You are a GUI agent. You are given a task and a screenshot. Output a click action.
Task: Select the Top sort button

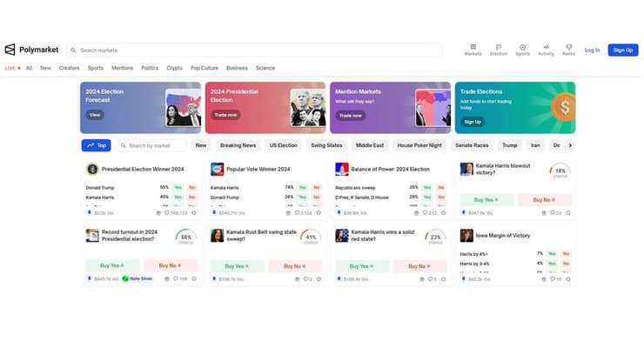coord(96,145)
